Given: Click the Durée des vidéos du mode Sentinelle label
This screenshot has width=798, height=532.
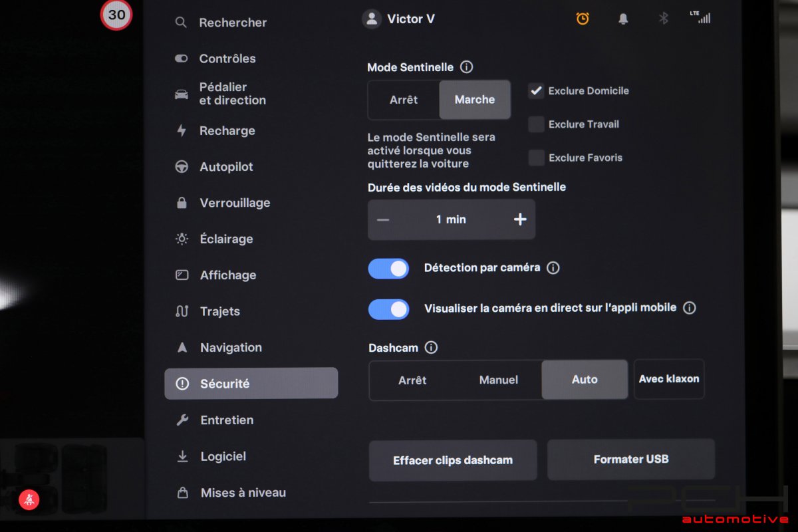Looking at the screenshot, I should 467,188.
